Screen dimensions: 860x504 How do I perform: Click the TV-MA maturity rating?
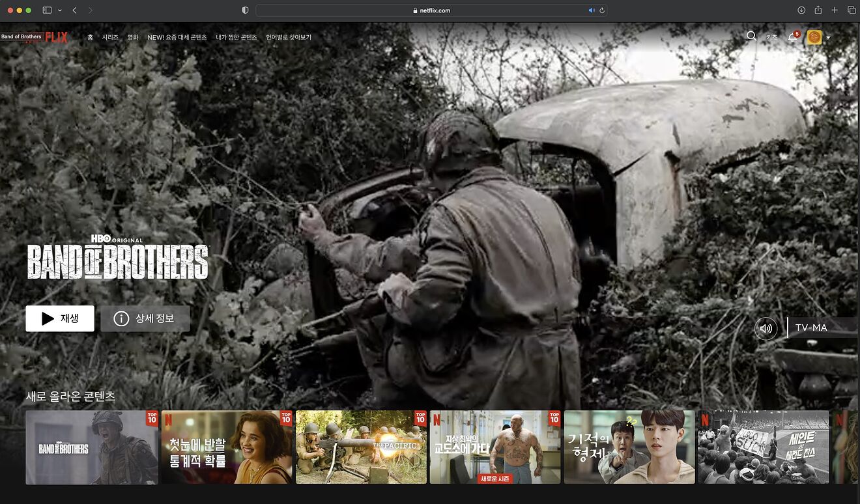point(811,328)
